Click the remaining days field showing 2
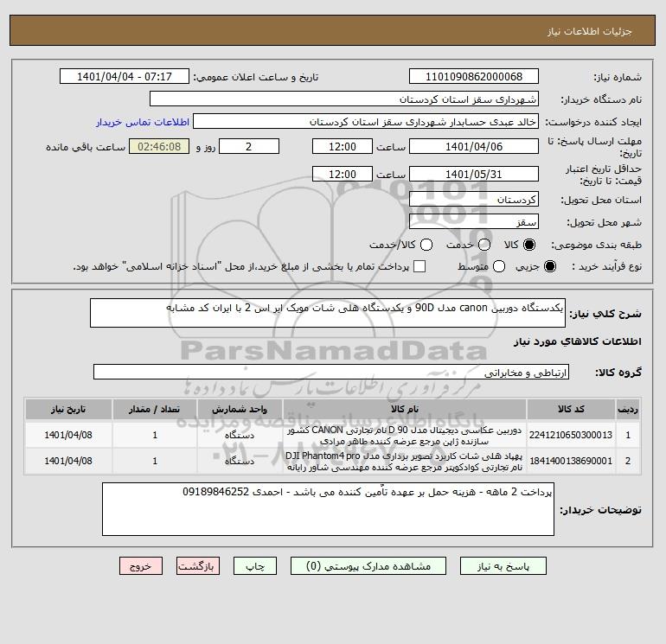Viewport: 666px width, 644px height. pyautogui.click(x=249, y=146)
